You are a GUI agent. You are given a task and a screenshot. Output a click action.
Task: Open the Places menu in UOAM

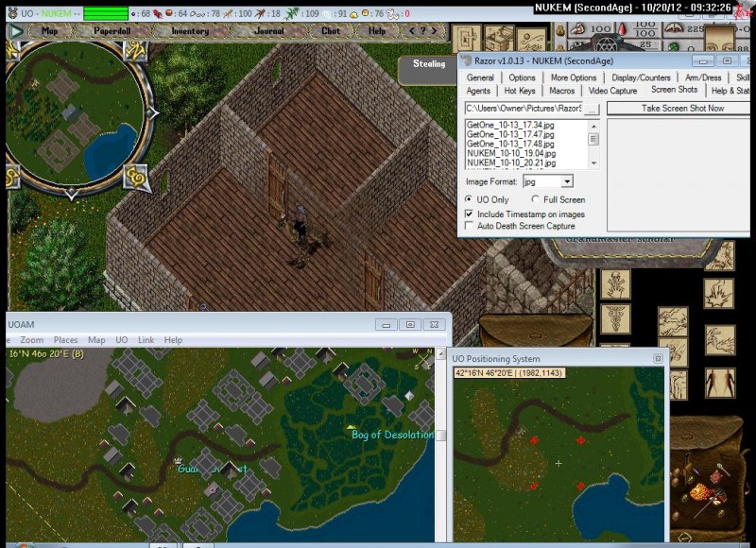64,339
